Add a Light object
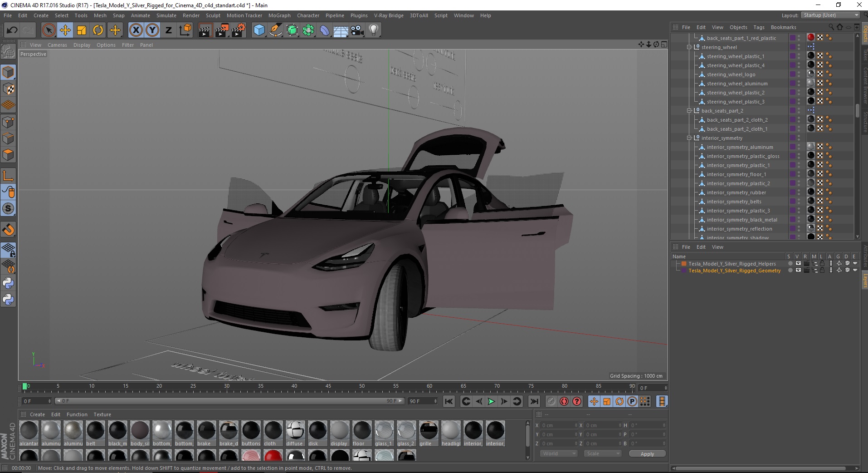Image resolution: width=868 pixels, height=473 pixels. (374, 30)
